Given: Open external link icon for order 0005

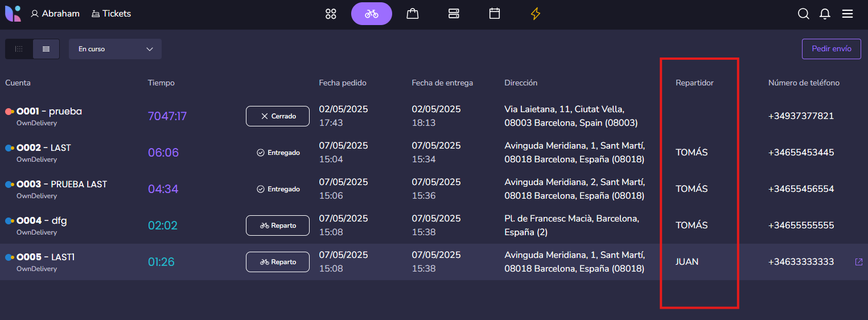Looking at the screenshot, I should tap(859, 262).
